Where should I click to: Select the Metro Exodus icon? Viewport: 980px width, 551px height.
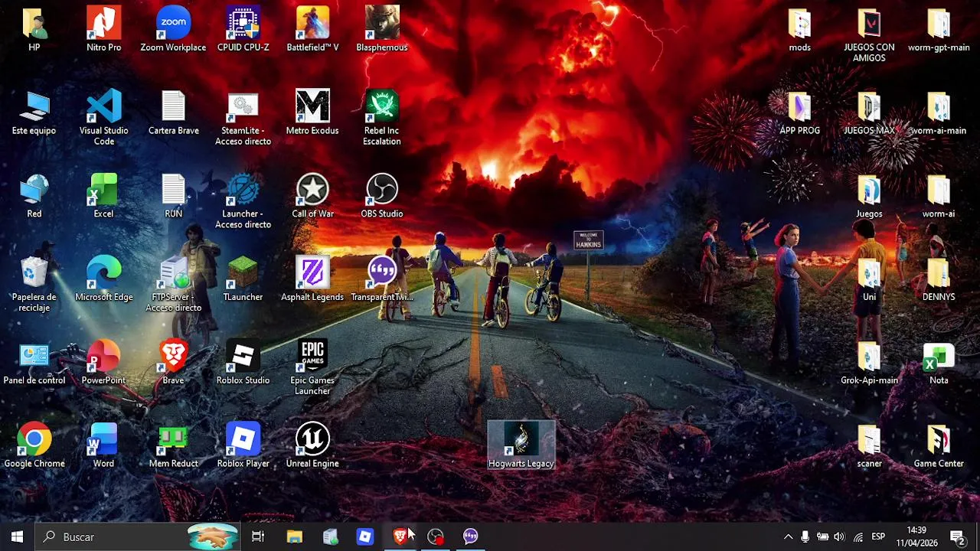point(312,112)
